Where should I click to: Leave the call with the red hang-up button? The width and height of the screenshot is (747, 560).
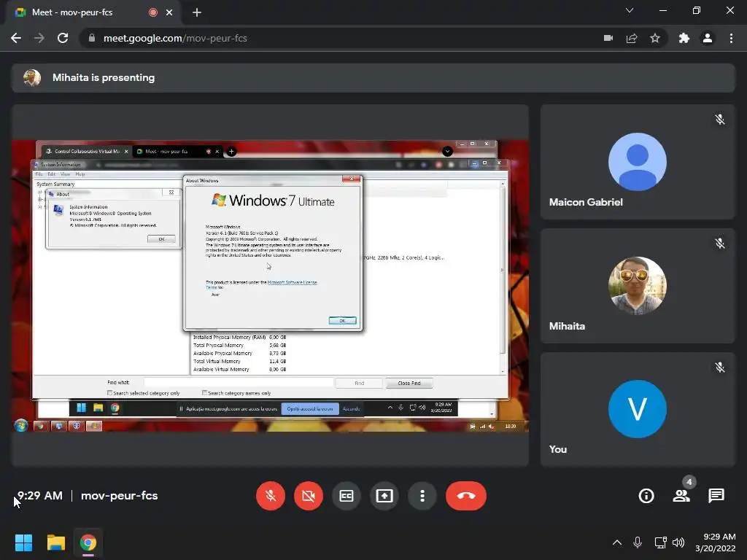[466, 496]
